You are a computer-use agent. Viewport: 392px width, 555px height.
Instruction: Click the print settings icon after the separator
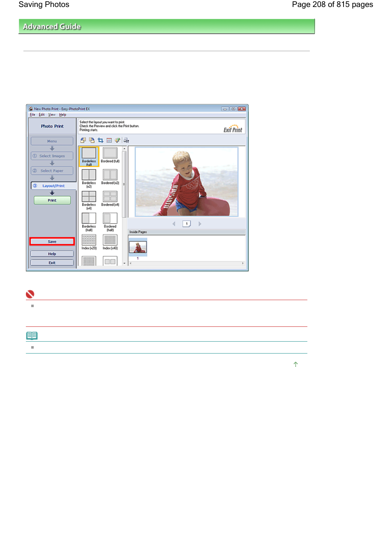[x=126, y=140]
